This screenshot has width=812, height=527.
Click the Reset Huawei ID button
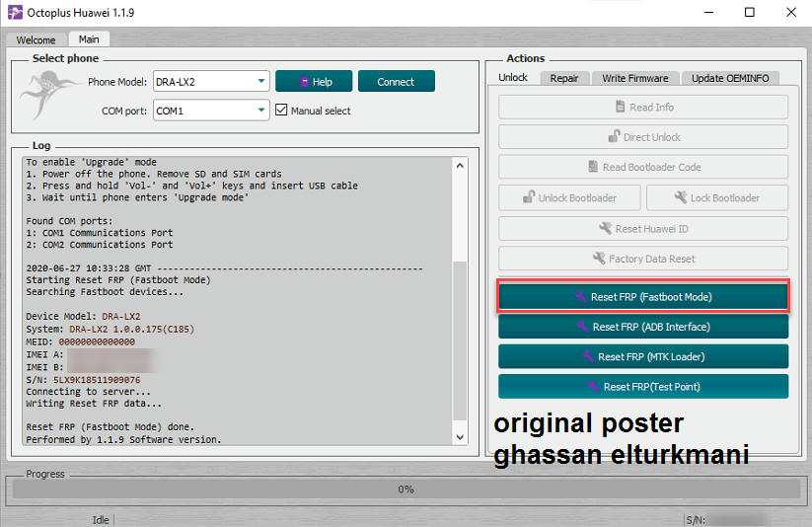coord(643,229)
